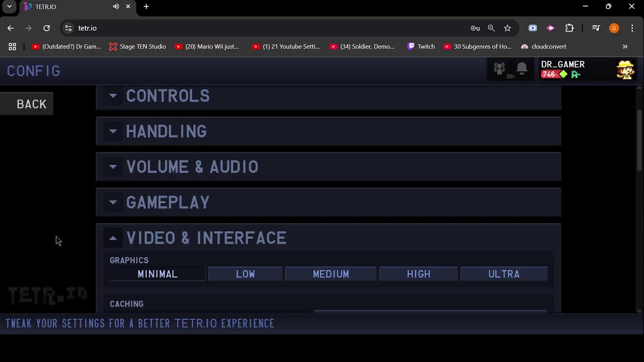Open the Stage TEN Studio bookmark

[137, 47]
